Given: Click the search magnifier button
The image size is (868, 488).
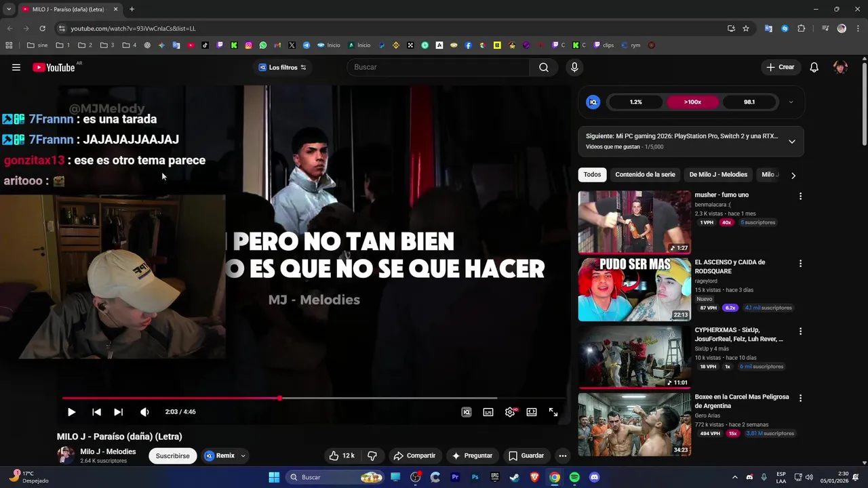Looking at the screenshot, I should 543,67.
